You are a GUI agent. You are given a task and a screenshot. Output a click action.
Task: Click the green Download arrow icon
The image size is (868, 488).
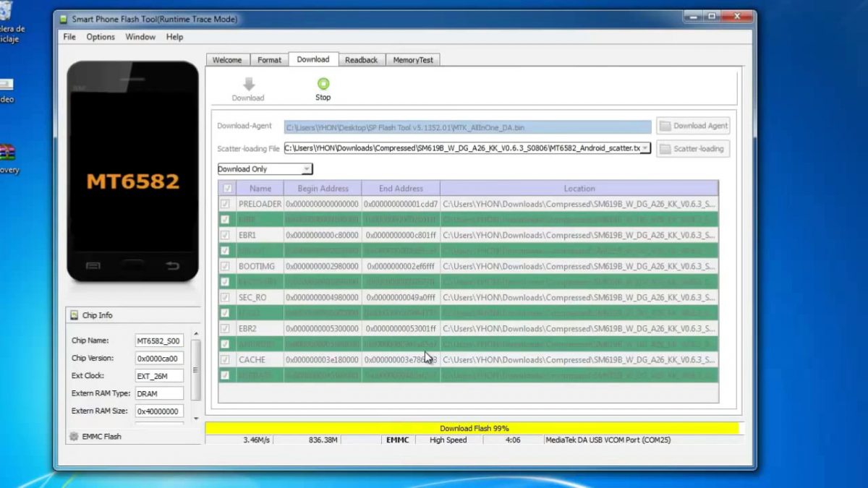tap(247, 85)
